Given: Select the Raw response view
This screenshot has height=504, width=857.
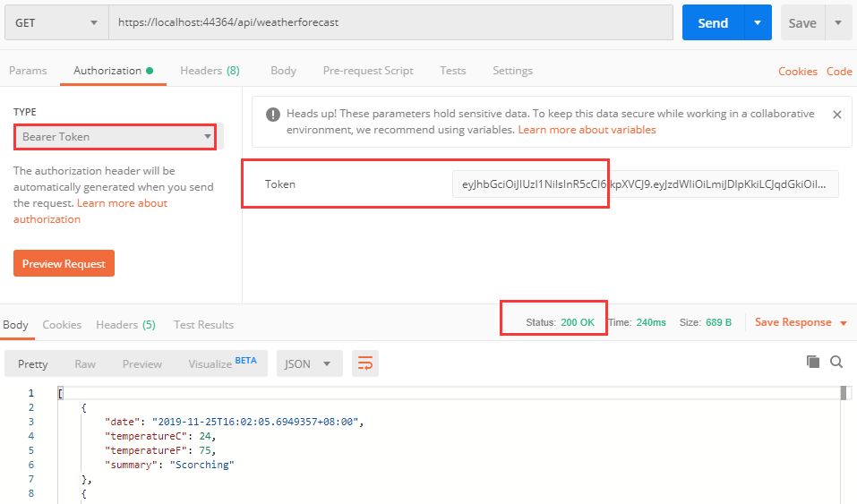Looking at the screenshot, I should coord(85,363).
